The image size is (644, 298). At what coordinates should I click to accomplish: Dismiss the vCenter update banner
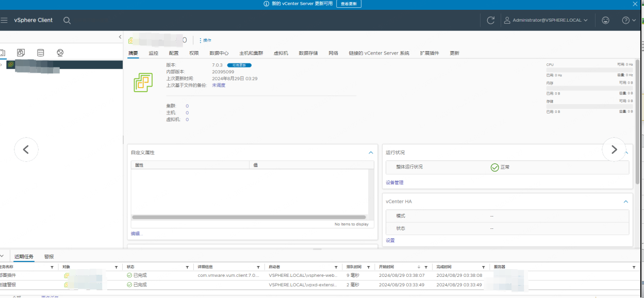click(x=635, y=4)
